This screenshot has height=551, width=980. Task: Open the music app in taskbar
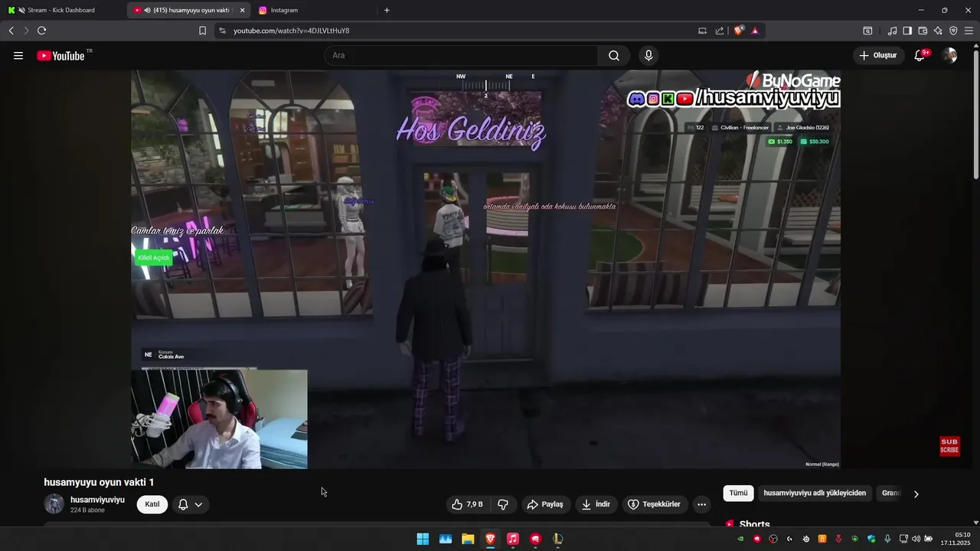pos(513,539)
